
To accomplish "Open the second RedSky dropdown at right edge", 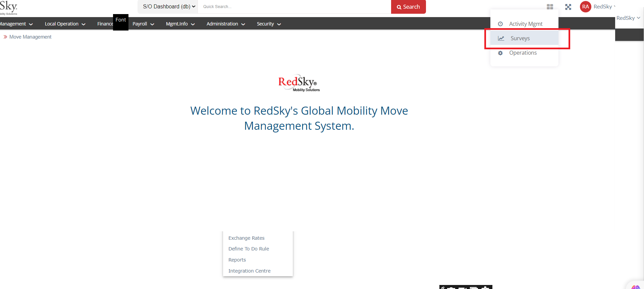I will click(x=628, y=18).
